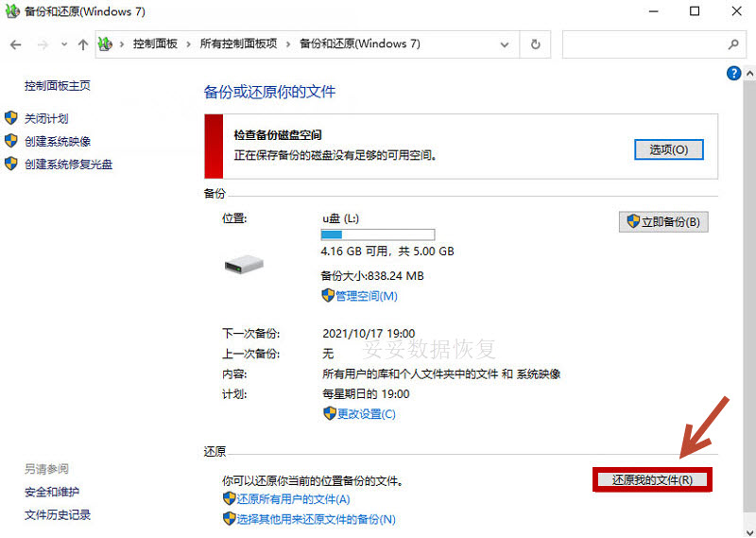Select text 4.16 GB 可用，共 5.00 GB
Image resolution: width=756 pixels, height=538 pixels.
pos(387,252)
